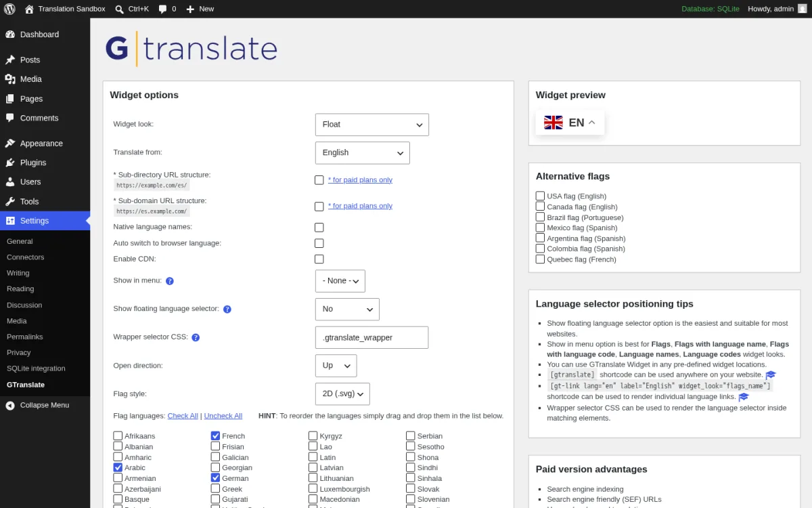Click the Database: SQLite indicator
Image resolution: width=812 pixels, height=508 pixels.
[710, 9]
